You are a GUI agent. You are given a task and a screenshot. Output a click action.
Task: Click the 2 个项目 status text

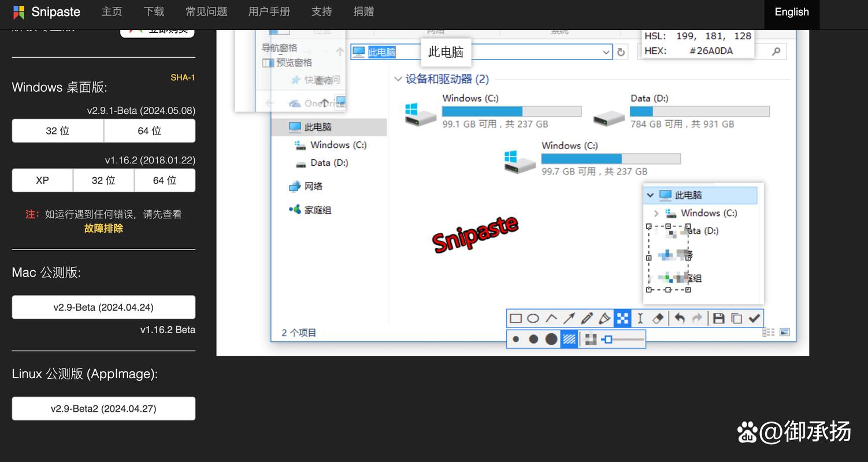(299, 333)
